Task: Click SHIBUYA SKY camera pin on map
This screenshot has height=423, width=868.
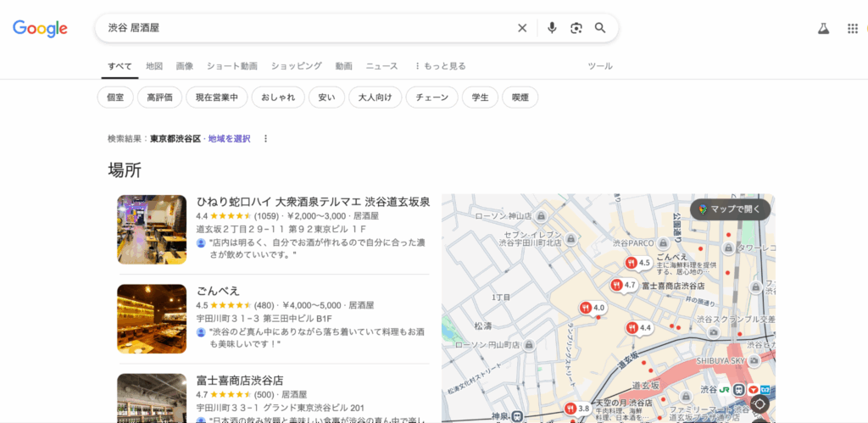Action: pos(754,360)
